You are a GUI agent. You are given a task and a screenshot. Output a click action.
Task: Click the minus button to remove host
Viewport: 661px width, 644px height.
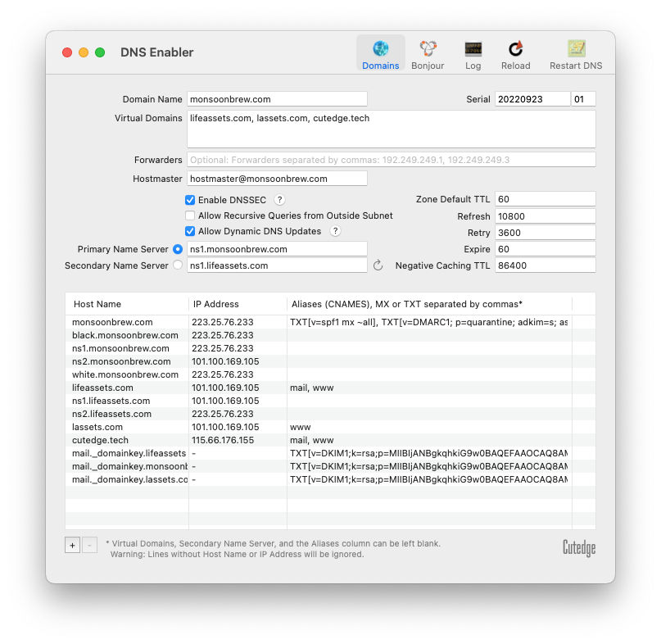pyautogui.click(x=89, y=545)
